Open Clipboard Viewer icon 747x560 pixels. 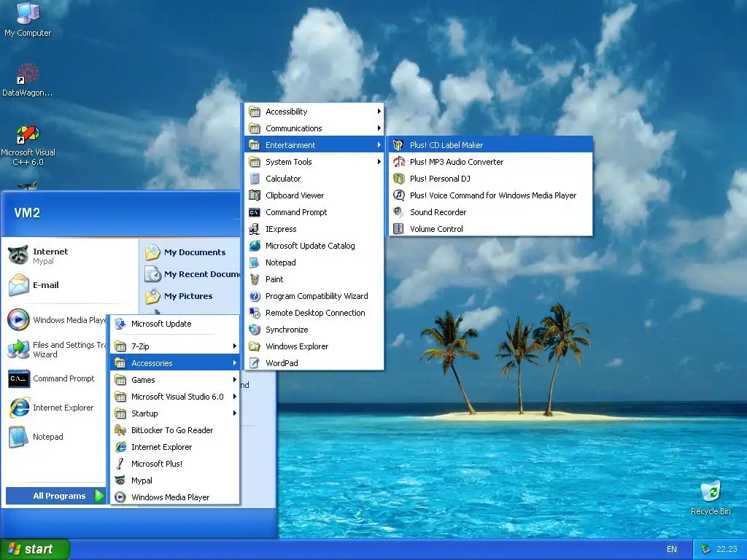point(255,195)
